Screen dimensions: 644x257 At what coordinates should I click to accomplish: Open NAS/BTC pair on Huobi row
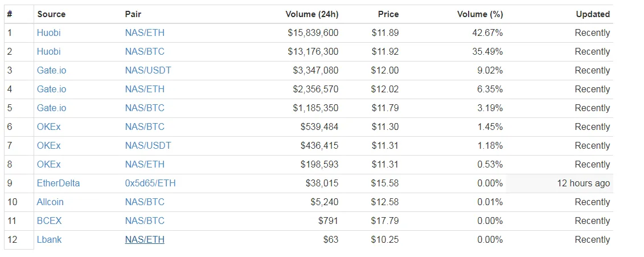pos(145,52)
